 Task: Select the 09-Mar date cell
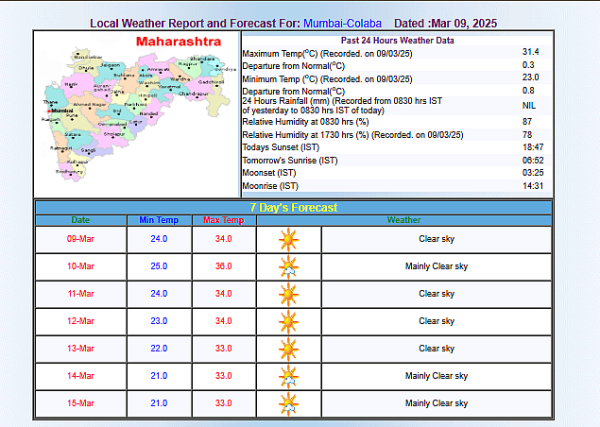[x=80, y=239]
